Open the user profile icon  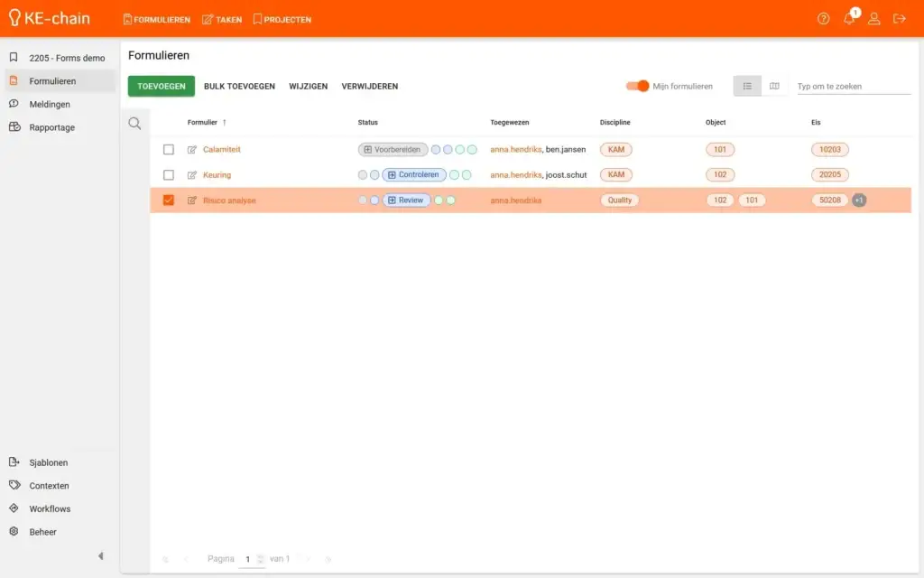pos(873,19)
